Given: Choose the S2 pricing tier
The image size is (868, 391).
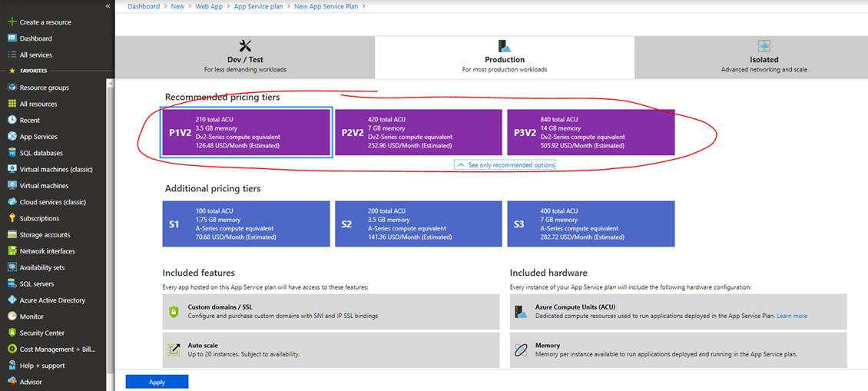Looking at the screenshot, I should (419, 224).
